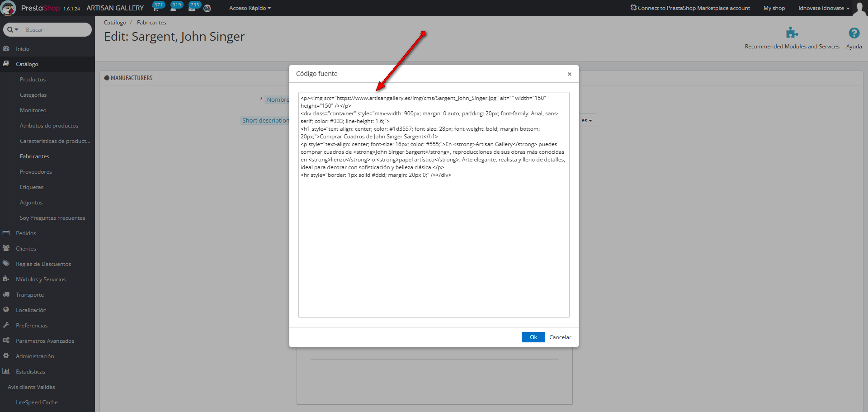This screenshot has height=412, width=868.
Task: Click the Localización globe icon
Action: (6, 310)
